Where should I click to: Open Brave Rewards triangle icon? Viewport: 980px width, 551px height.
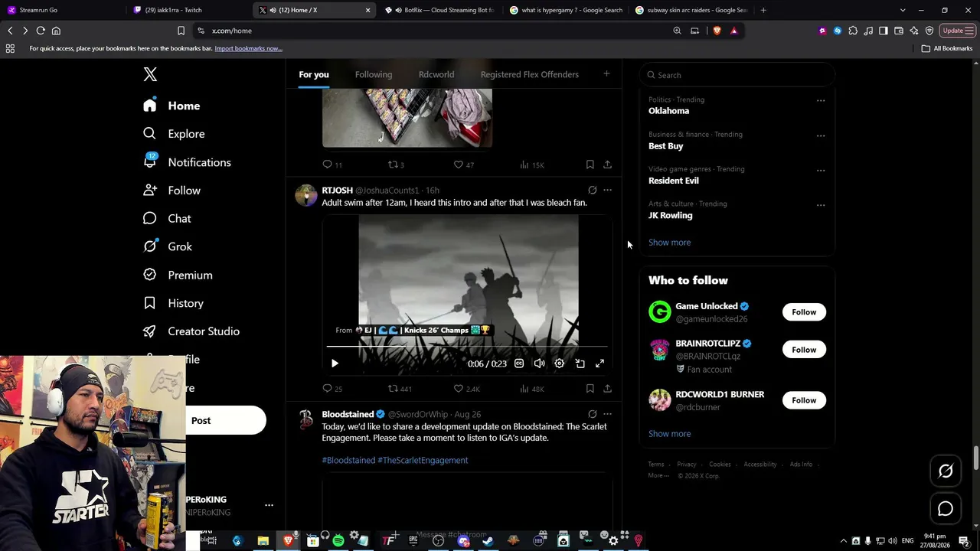[733, 31]
